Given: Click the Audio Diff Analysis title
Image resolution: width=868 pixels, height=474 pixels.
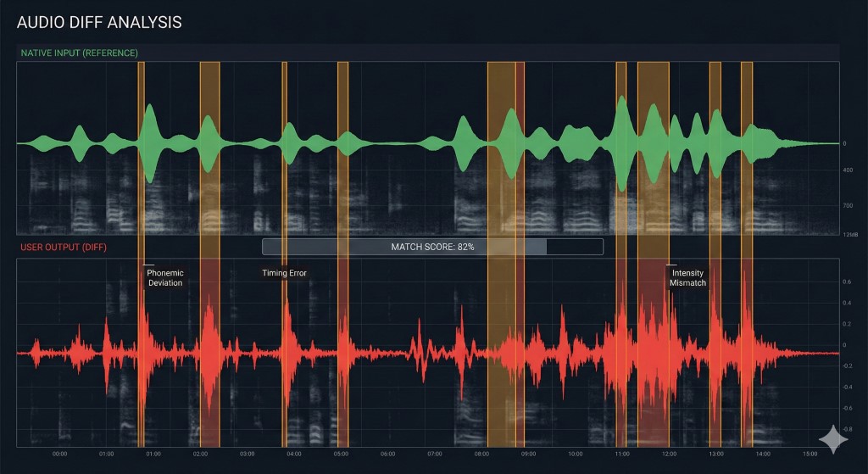Looking at the screenshot, I should coord(99,22).
